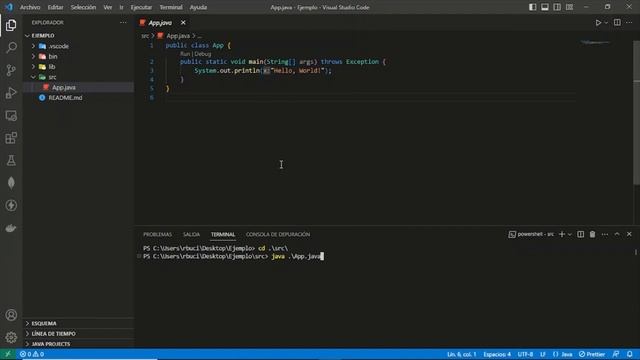Open the Ejecutar menu
This screenshot has width=640, height=360.
pyautogui.click(x=141, y=7)
